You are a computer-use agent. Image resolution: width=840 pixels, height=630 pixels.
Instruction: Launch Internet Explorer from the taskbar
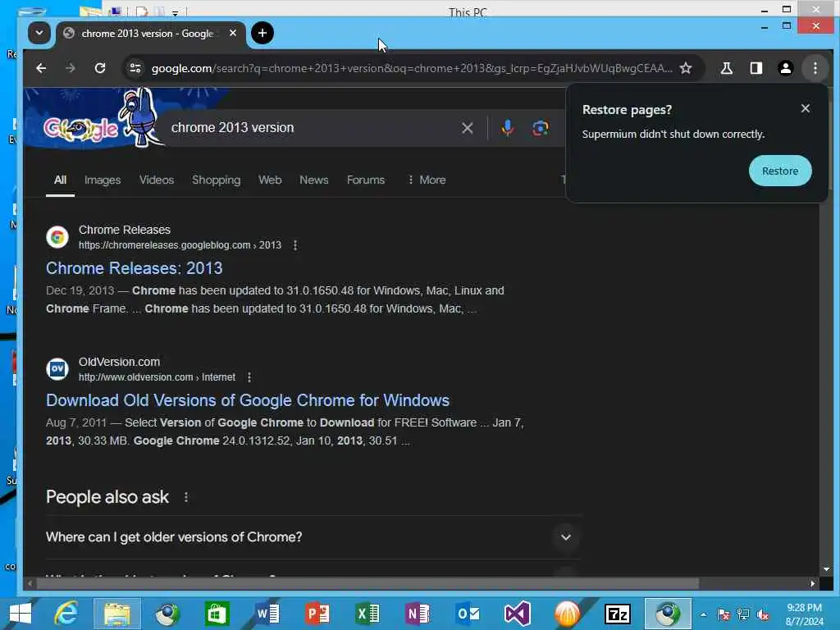66,614
